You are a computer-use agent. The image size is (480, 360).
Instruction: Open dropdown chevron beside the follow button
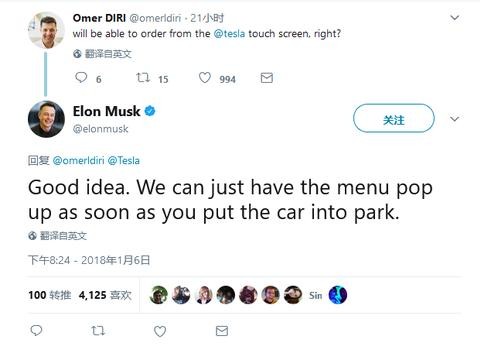[x=455, y=119]
